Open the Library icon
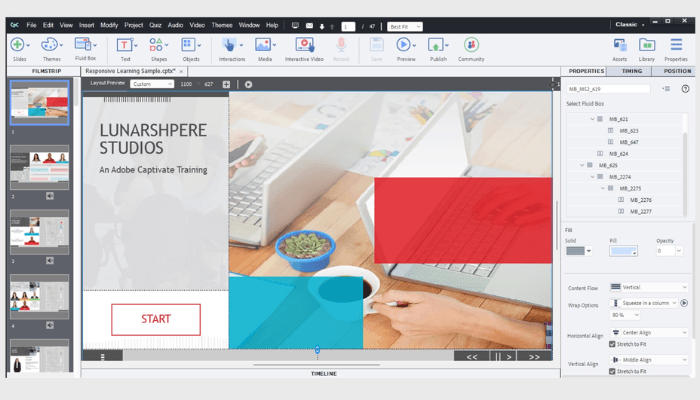The image size is (700, 400). pos(646,45)
